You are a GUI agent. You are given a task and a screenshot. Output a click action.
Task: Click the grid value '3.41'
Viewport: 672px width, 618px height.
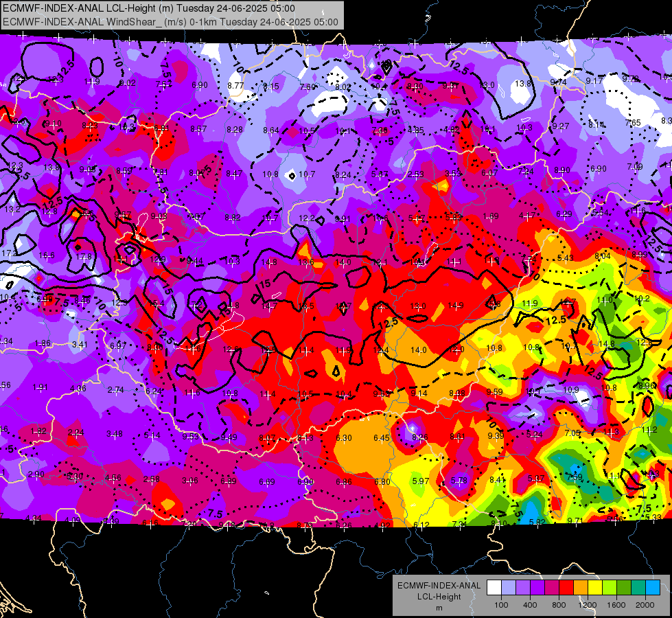(80, 345)
